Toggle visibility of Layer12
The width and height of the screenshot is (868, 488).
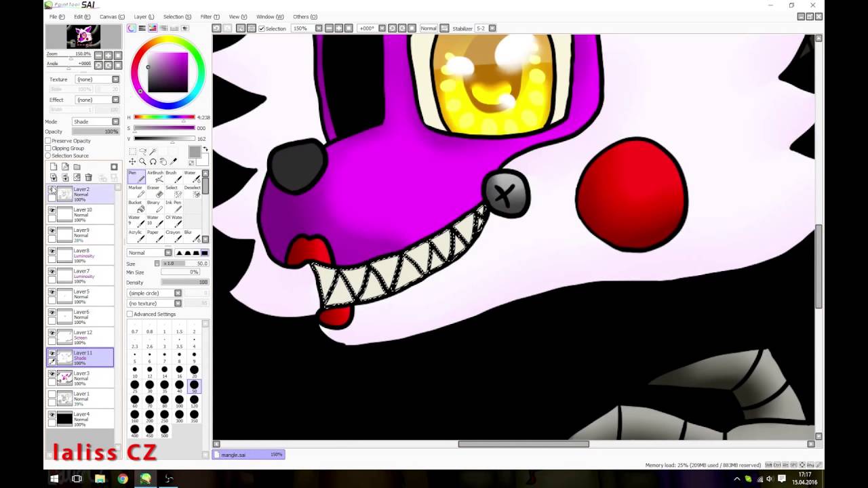(52, 333)
